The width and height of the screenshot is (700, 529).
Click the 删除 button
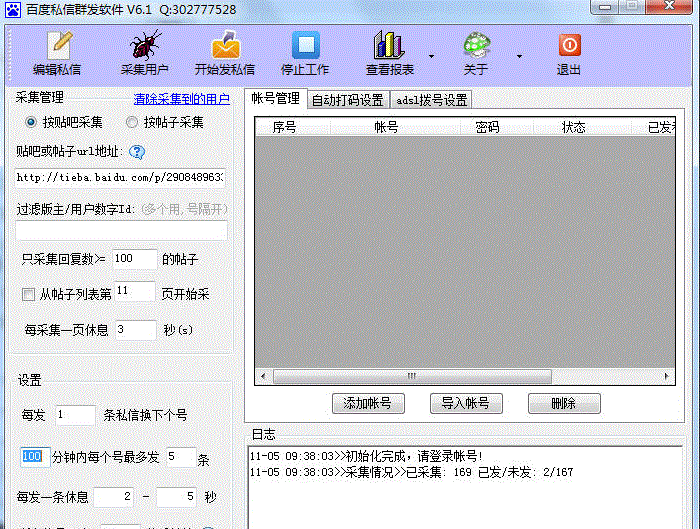pos(564,404)
